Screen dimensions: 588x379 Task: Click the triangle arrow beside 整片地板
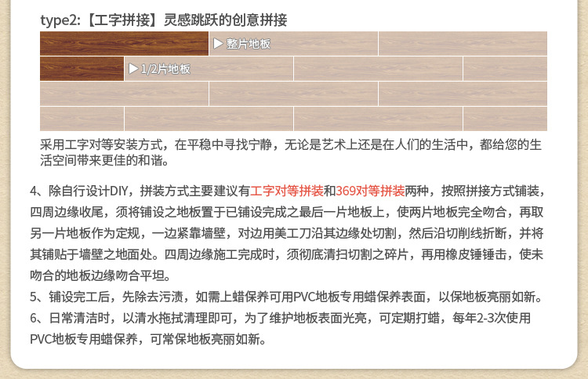coord(218,43)
